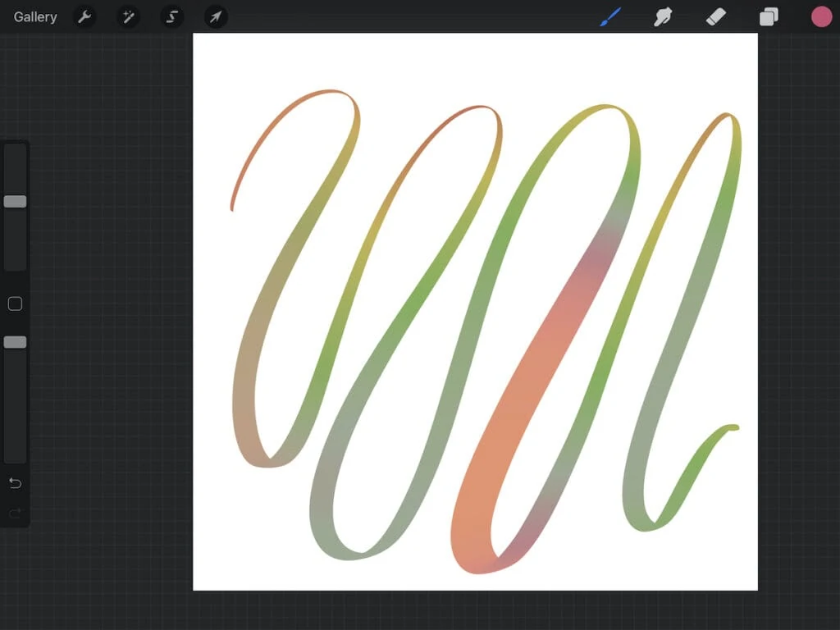Tap the square modify button in sidebar

click(x=15, y=304)
